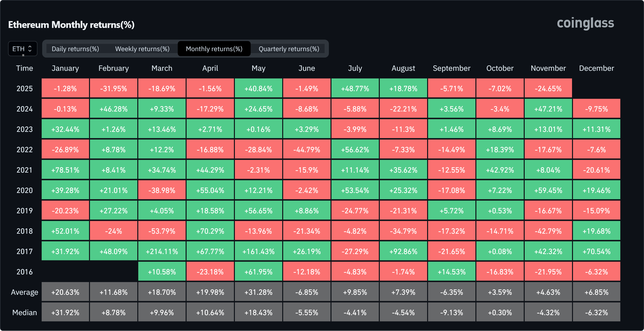Image resolution: width=644 pixels, height=331 pixels.
Task: Click the Time column header
Action: (24, 68)
